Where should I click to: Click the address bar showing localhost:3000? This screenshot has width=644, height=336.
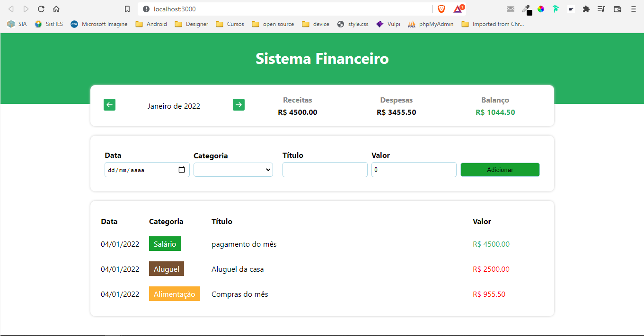tap(284, 9)
